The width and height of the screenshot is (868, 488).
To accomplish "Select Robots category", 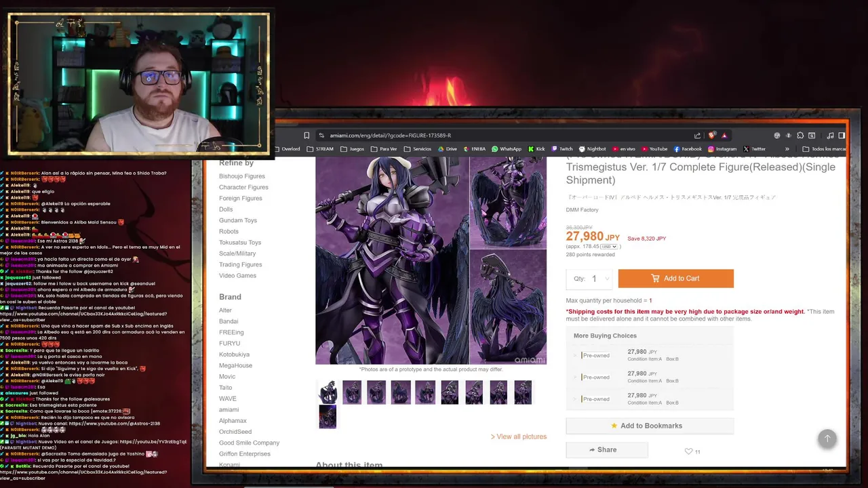I will pos(229,232).
